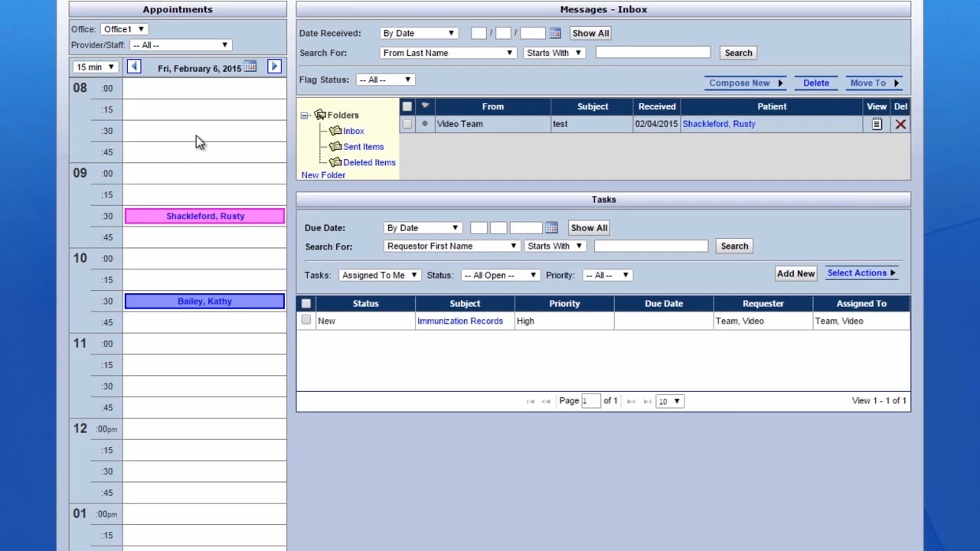Open the Move To menu
The height and width of the screenshot is (551, 980).
[x=874, y=83]
